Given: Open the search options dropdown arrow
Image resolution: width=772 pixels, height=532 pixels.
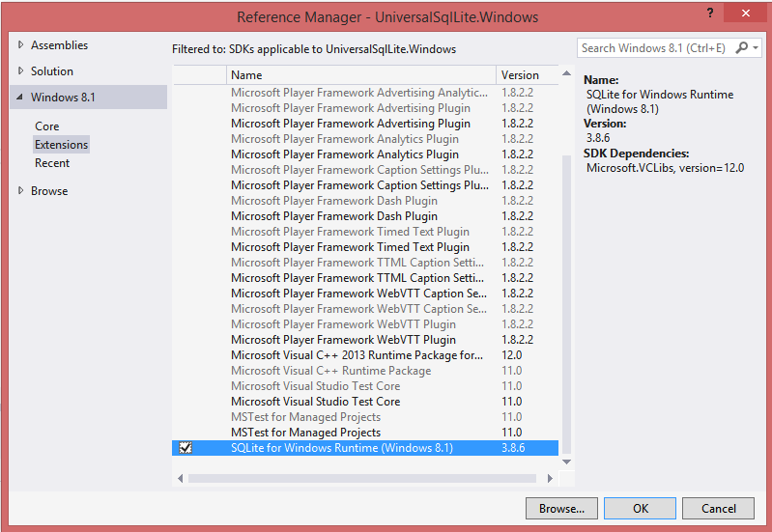Looking at the screenshot, I should 756,48.
